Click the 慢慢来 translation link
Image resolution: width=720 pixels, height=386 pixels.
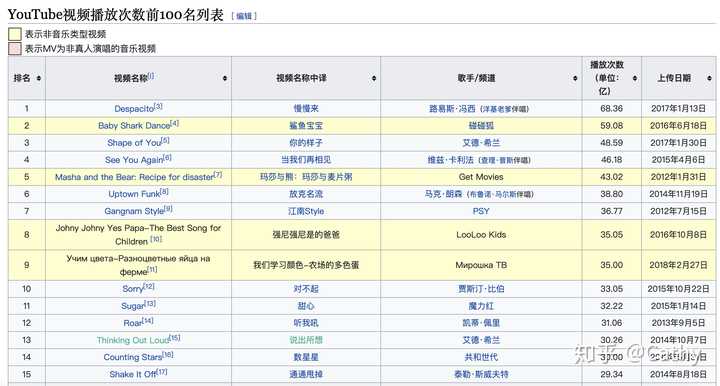306,109
